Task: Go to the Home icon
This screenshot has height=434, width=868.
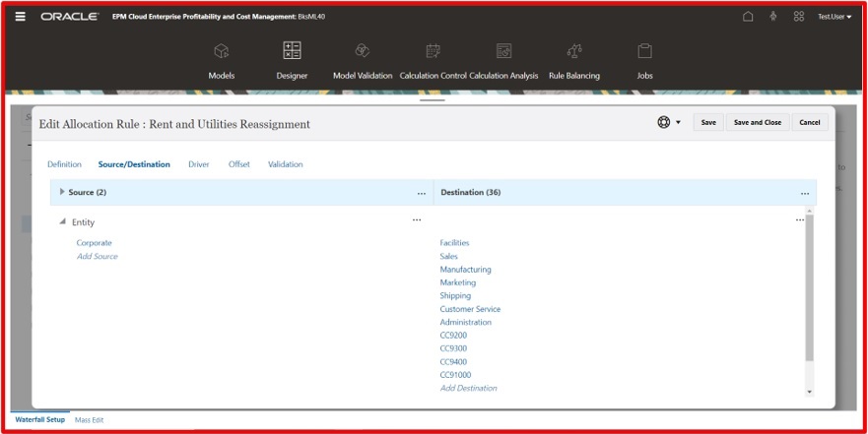Action: pos(748,17)
